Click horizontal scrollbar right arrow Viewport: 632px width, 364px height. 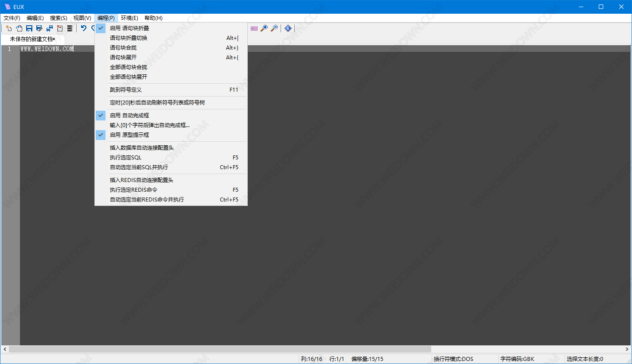tap(627, 349)
